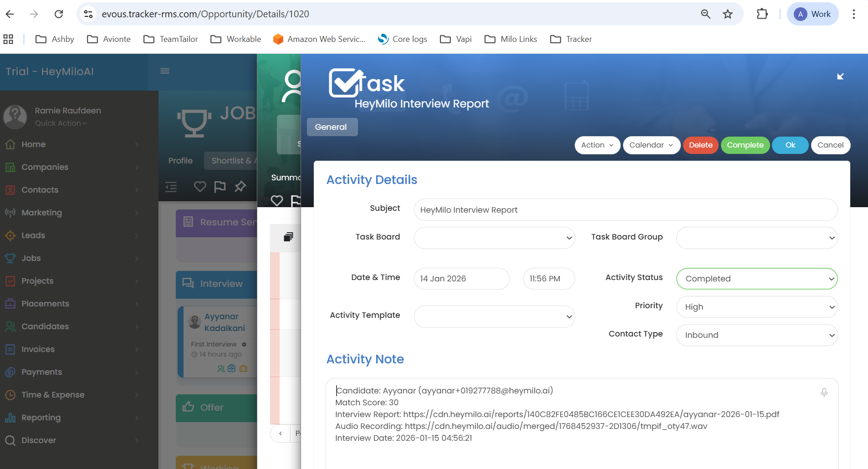Viewport: 868px width, 469px height.
Task: Click the red Delete button
Action: 700,145
